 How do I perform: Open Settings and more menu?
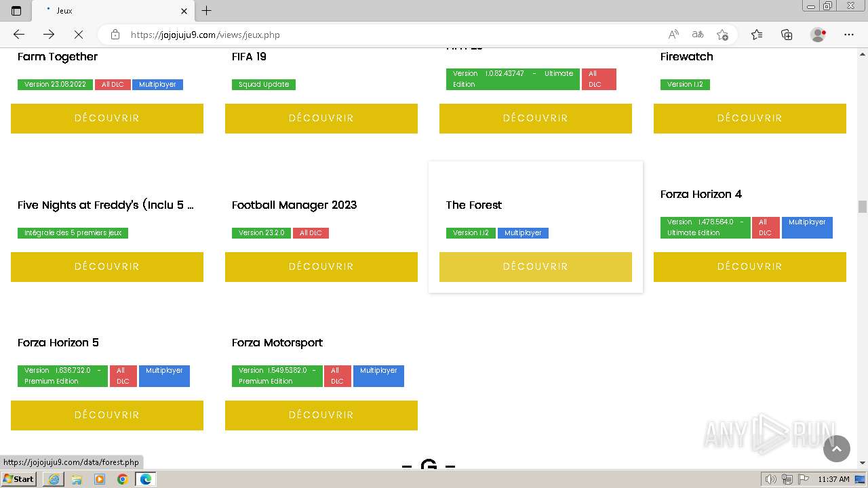tap(849, 35)
